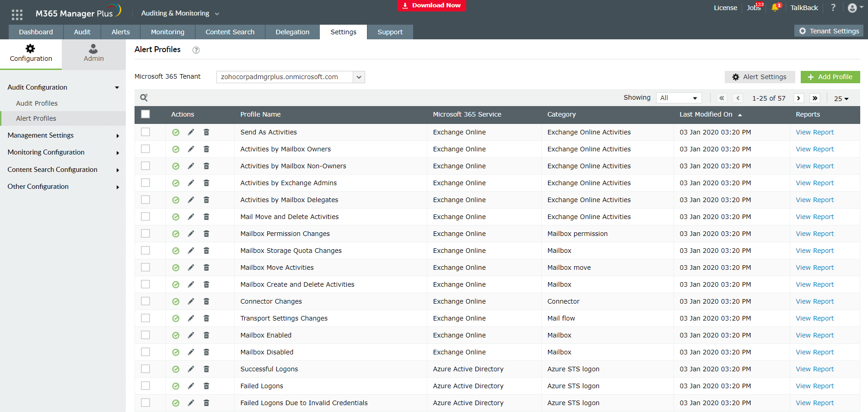Open Audit Profiles in the sidebar
This screenshot has height=412, width=868.
[37, 103]
